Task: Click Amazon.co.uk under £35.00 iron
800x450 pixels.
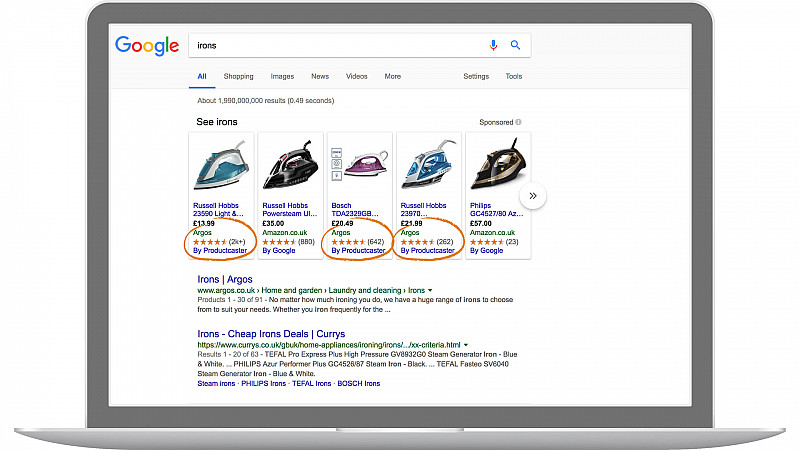Action: [x=285, y=233]
